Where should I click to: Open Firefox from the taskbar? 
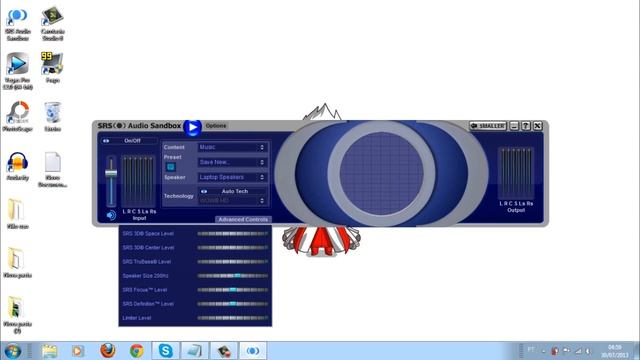click(x=108, y=351)
